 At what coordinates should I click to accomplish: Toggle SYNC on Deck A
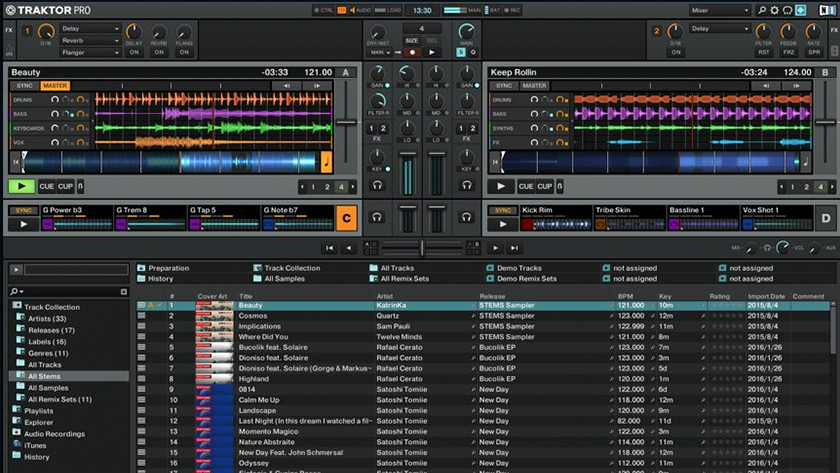point(23,86)
